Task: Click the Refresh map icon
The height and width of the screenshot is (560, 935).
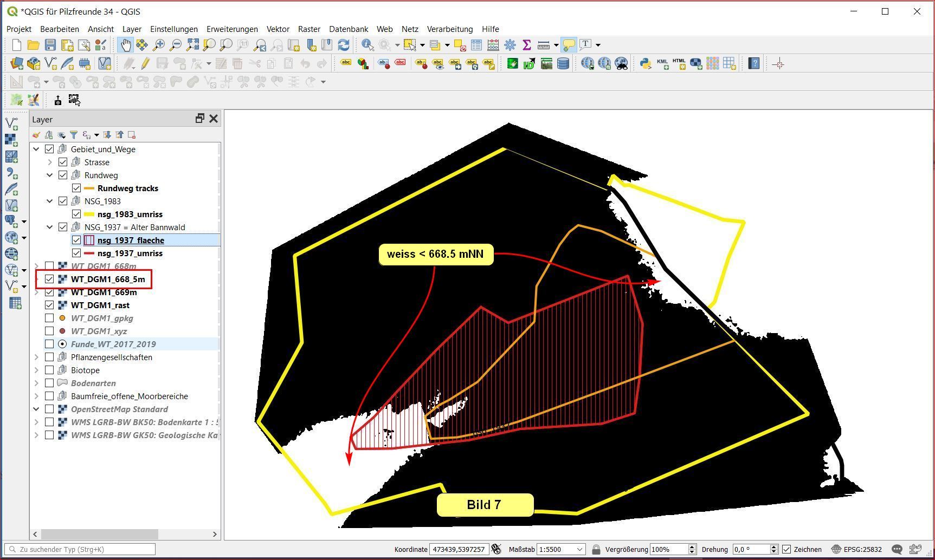Action: (x=344, y=45)
